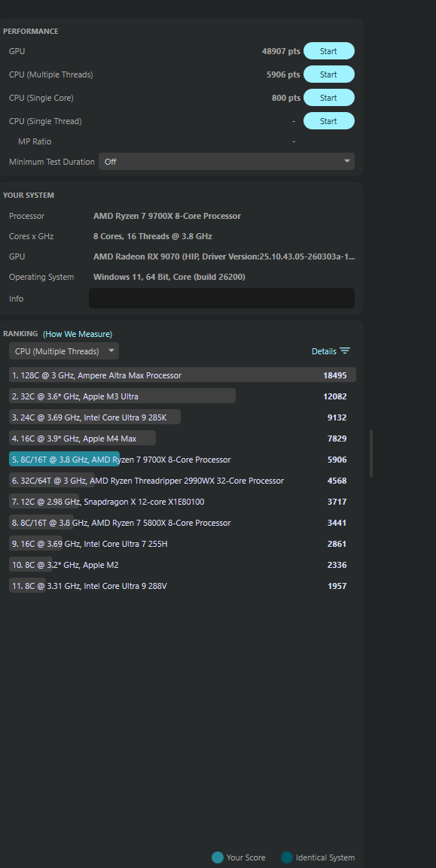Screen dimensions: 436x868
Task: Select the highlighted Ryzen 7 9700X ranking row
Action: coord(182,460)
